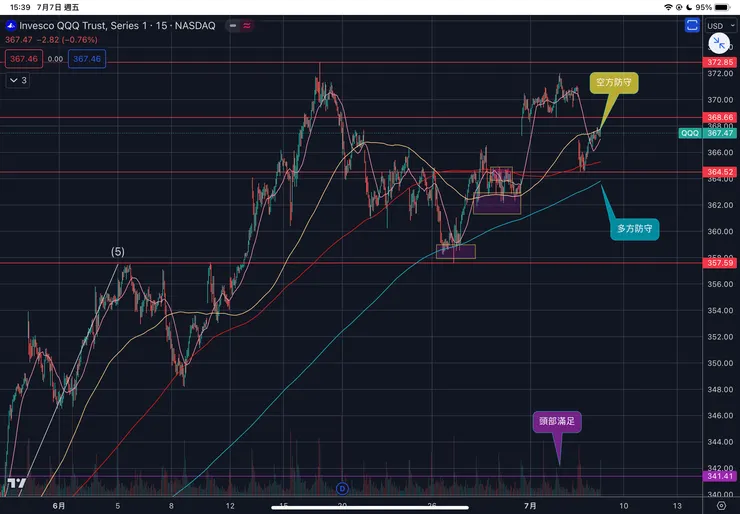The image size is (740, 514).
Task: Tap the iPad home indicator bar
Action: pos(370,508)
